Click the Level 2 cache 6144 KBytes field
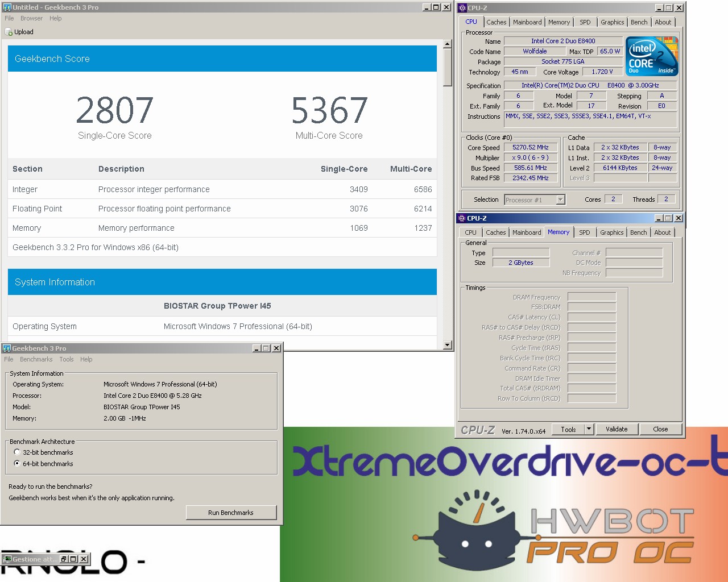This screenshot has height=582, width=728. pos(620,168)
